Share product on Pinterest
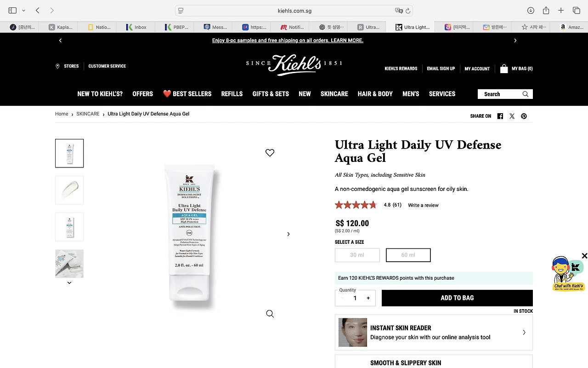This screenshot has width=588, height=368. pos(524,116)
